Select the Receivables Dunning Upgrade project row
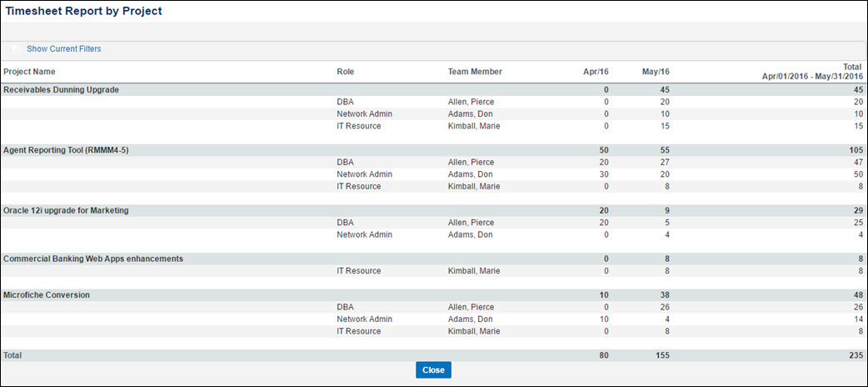This screenshot has height=387, width=868. coord(433,90)
